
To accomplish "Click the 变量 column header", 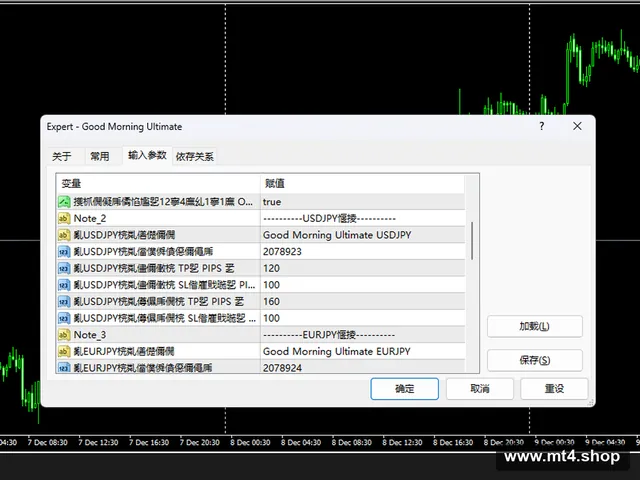I will coord(158,184).
